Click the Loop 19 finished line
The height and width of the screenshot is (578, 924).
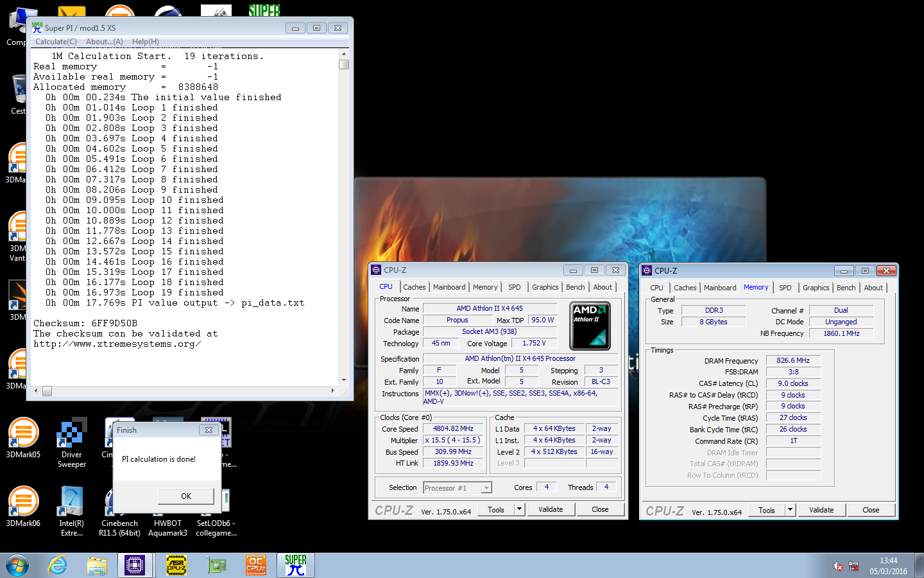pos(135,292)
